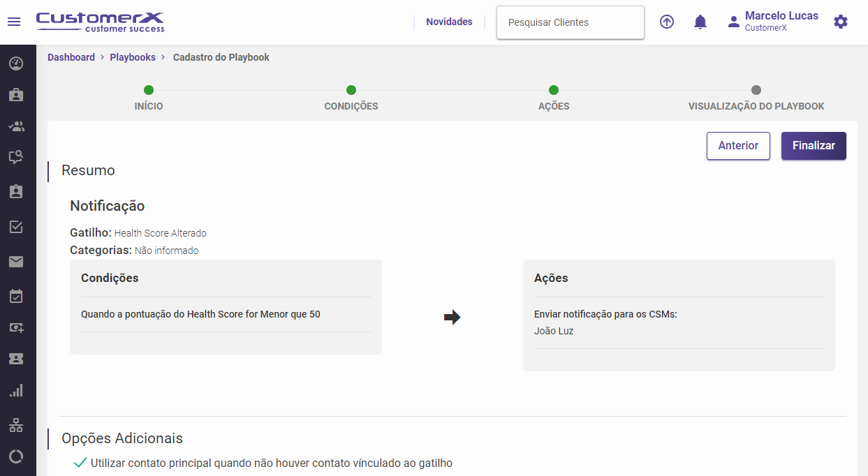This screenshot has width=868, height=476.
Task: Toggle 'Utilizar contato principal' checkmark option
Action: pyautogui.click(x=80, y=463)
